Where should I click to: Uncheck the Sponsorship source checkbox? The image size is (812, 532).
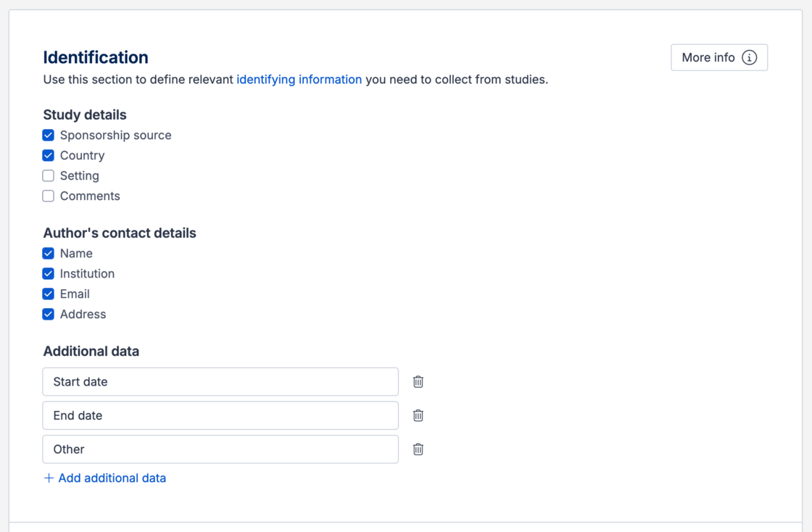click(48, 135)
